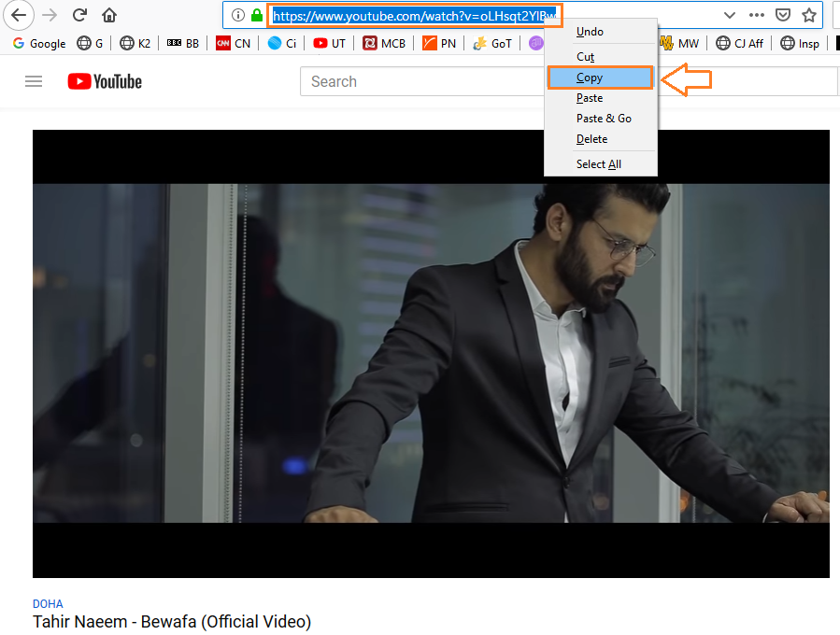
Task: Click the video player to toggle playback
Action: pos(431,353)
